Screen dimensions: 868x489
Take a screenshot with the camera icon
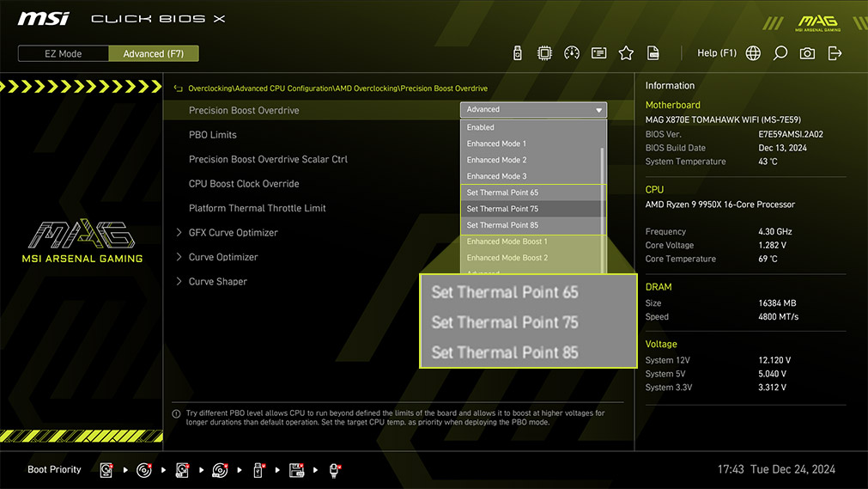pos(807,53)
